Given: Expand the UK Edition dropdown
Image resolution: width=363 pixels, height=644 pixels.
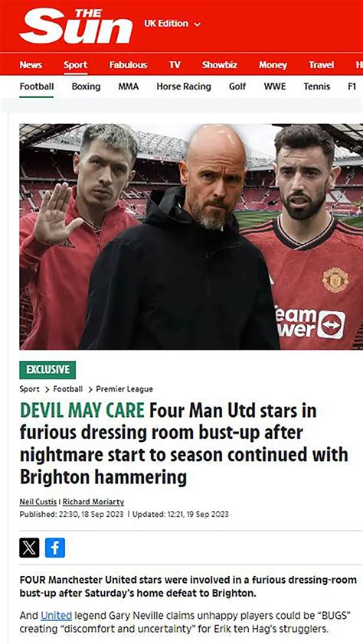Looking at the screenshot, I should point(172,24).
